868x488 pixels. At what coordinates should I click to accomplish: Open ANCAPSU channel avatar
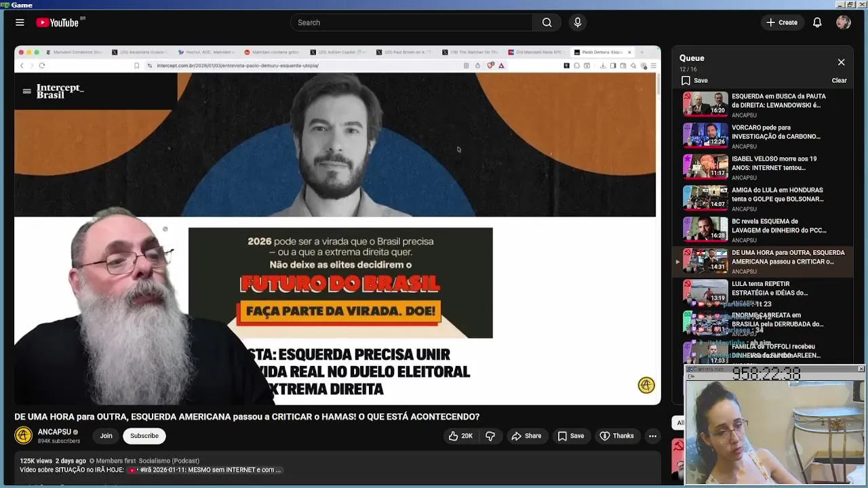click(x=24, y=436)
